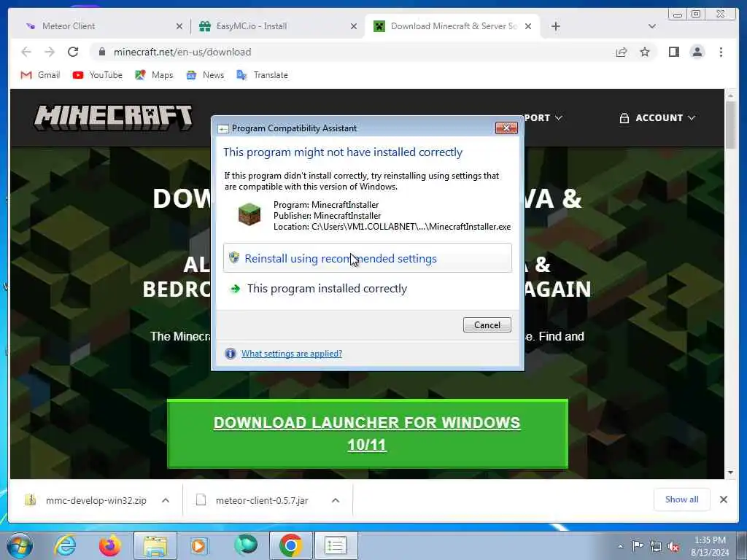
Task: Show hidden system tray icons
Action: [620, 546]
